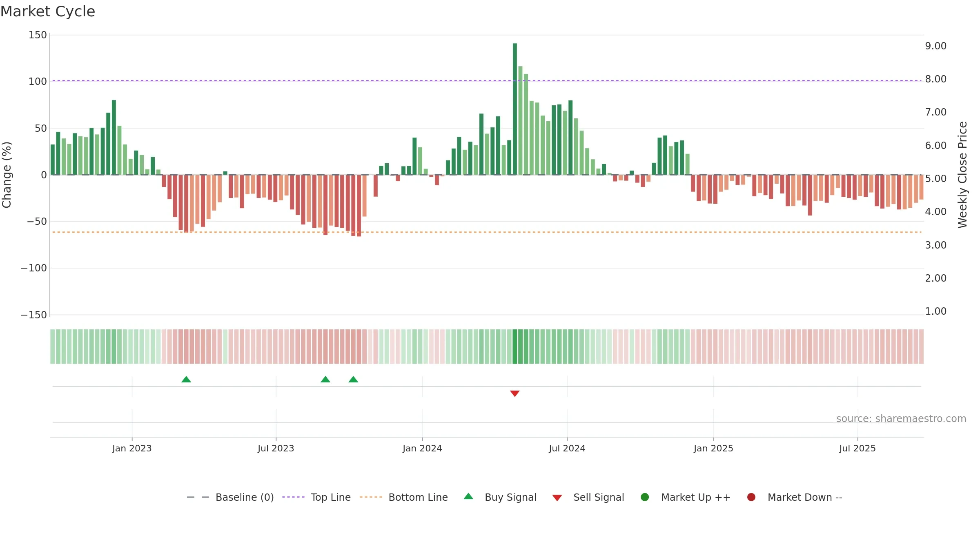Image resolution: width=980 pixels, height=551 pixels.
Task: Toggle the Sell Signal legend entry
Action: click(x=588, y=497)
